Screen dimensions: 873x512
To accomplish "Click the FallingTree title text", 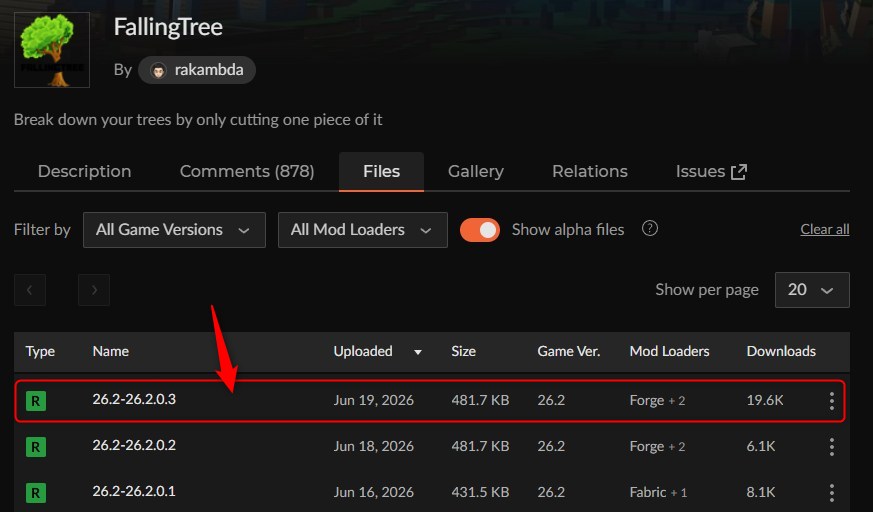I will [x=168, y=27].
